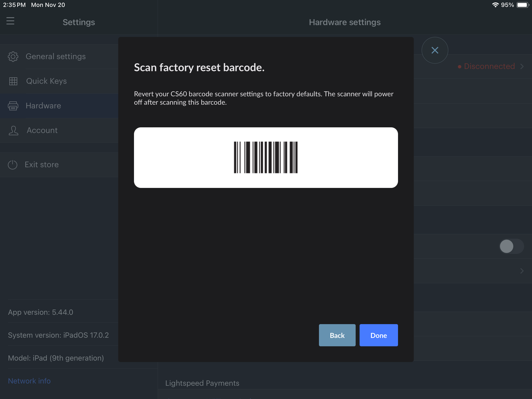Tap the battery indicator in status bar
The image size is (532, 399).
(522, 5)
